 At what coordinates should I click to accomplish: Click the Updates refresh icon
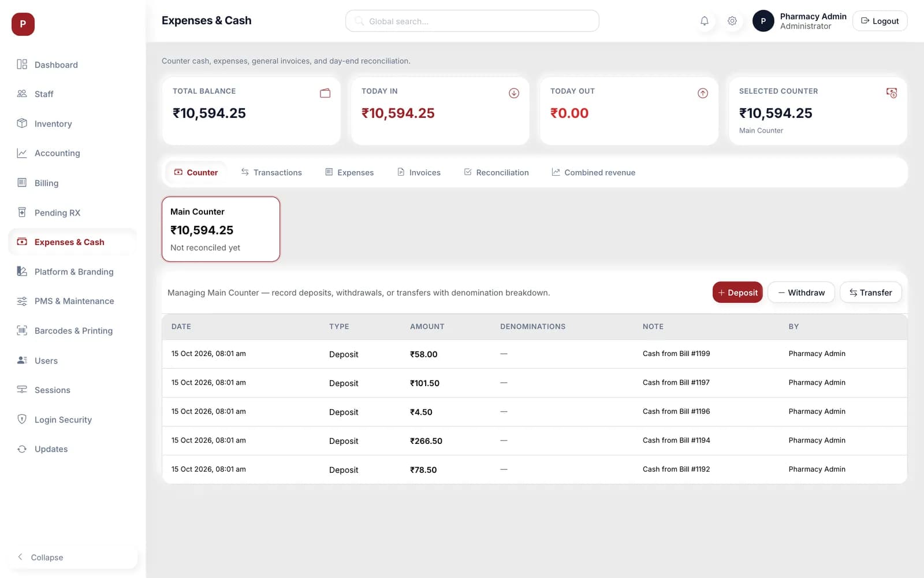point(22,449)
